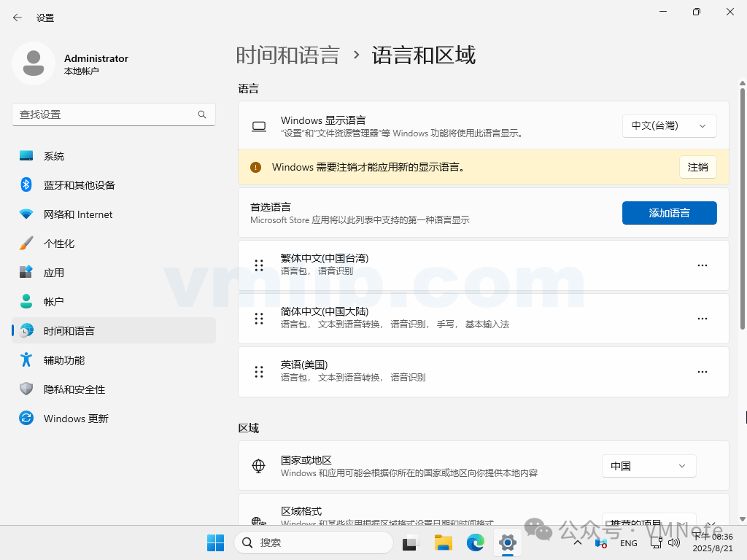Screen dimensions: 747x560
Task: Open three-dot menu for 简体中文(中国大陆)
Action: tap(702, 319)
